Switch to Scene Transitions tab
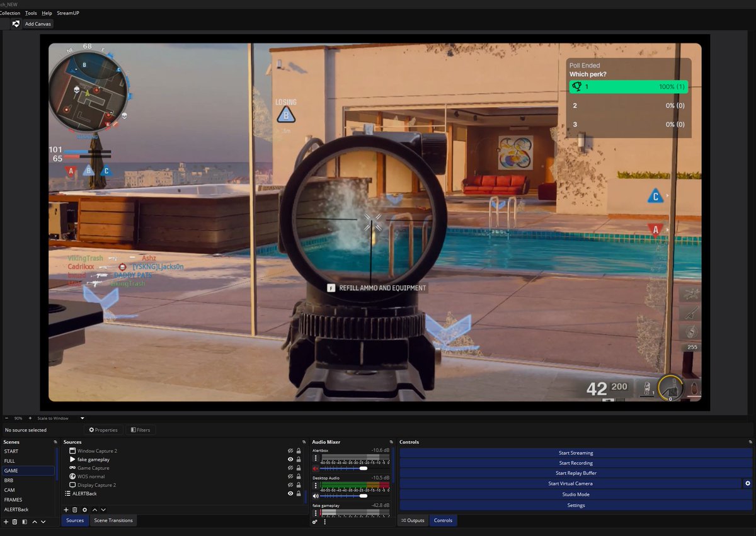756x536 pixels. [x=112, y=520]
